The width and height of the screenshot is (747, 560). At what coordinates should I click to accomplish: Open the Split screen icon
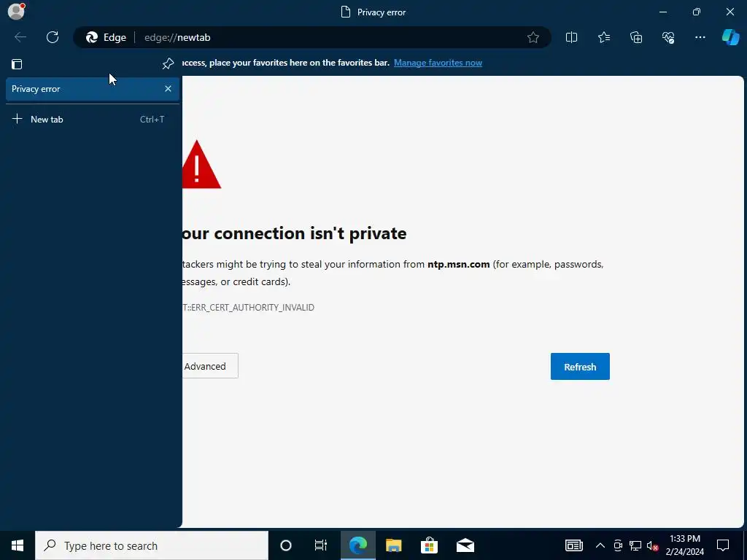[x=571, y=37]
